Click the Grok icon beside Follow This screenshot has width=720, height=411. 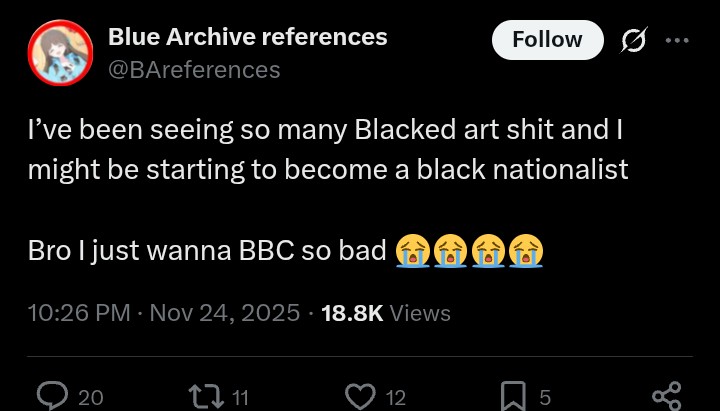[x=632, y=40]
